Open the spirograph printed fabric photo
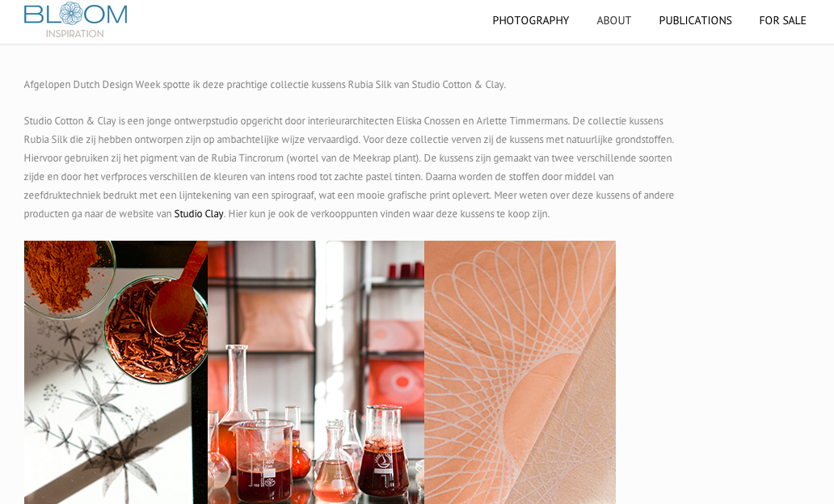The width and height of the screenshot is (834, 504). tap(520, 372)
